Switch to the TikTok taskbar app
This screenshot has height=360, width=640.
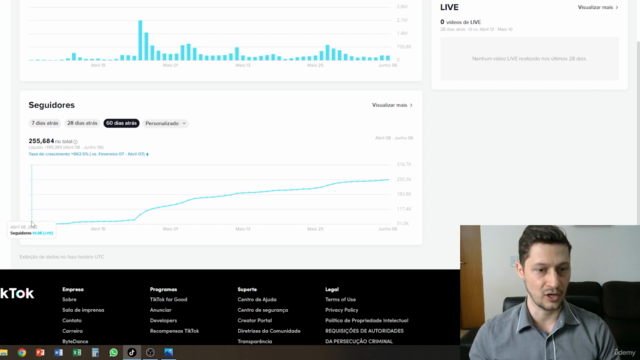coord(132,353)
